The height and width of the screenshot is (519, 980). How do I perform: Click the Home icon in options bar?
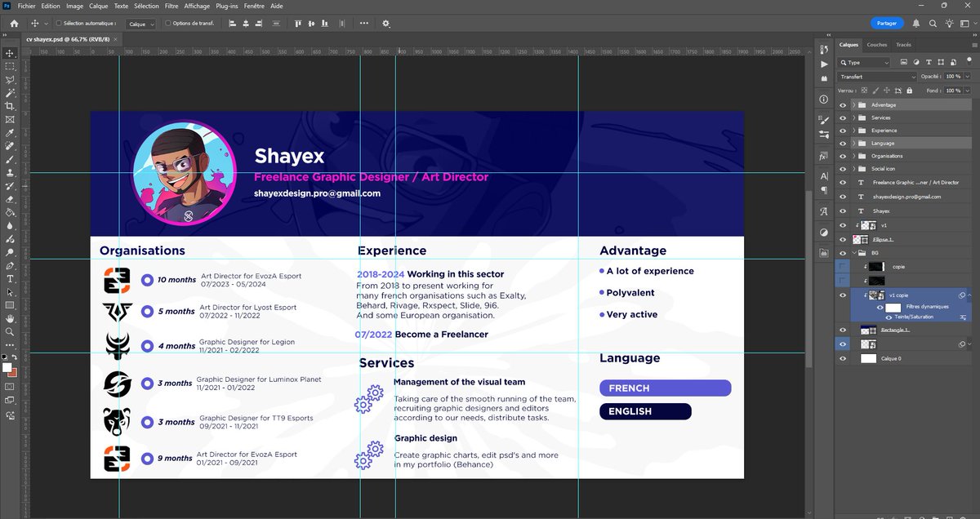(14, 24)
